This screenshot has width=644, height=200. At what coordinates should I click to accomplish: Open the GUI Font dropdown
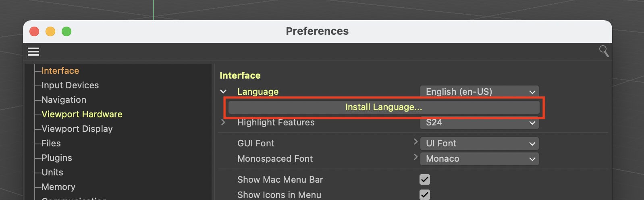pos(479,144)
